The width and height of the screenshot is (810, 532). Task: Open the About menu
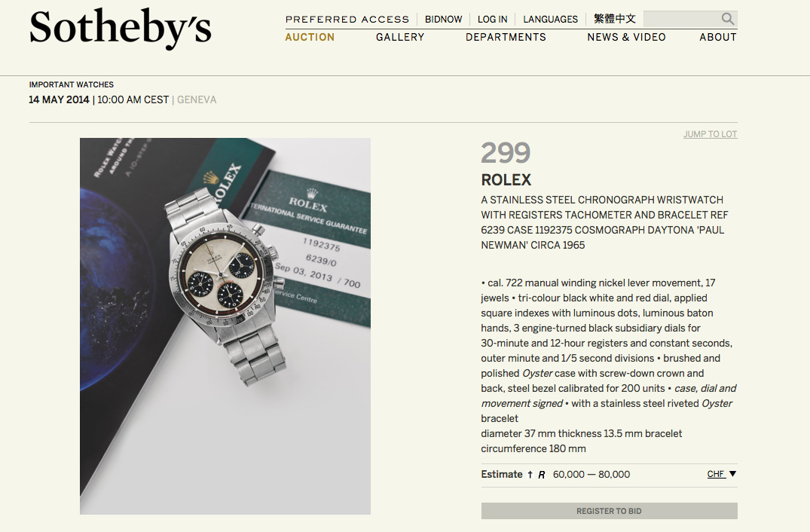click(718, 37)
